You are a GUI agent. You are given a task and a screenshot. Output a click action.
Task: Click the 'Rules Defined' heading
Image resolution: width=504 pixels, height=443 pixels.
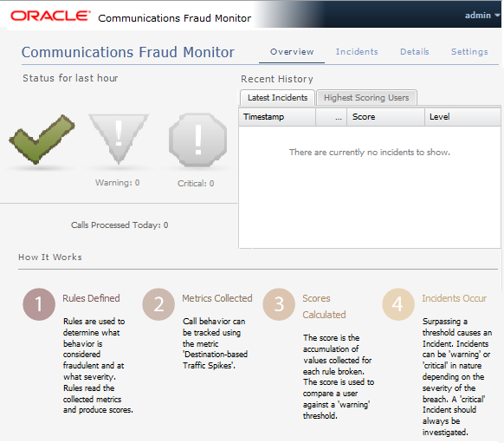coord(91,298)
